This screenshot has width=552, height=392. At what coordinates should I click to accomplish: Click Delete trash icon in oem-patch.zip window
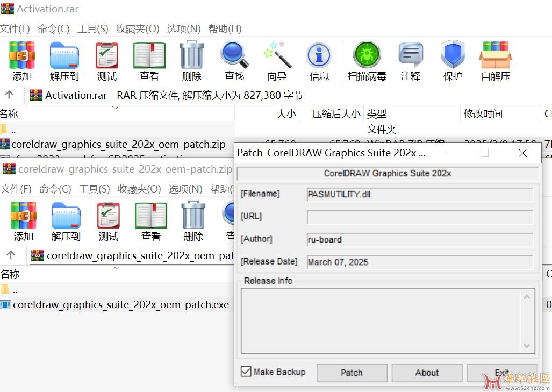(x=193, y=215)
